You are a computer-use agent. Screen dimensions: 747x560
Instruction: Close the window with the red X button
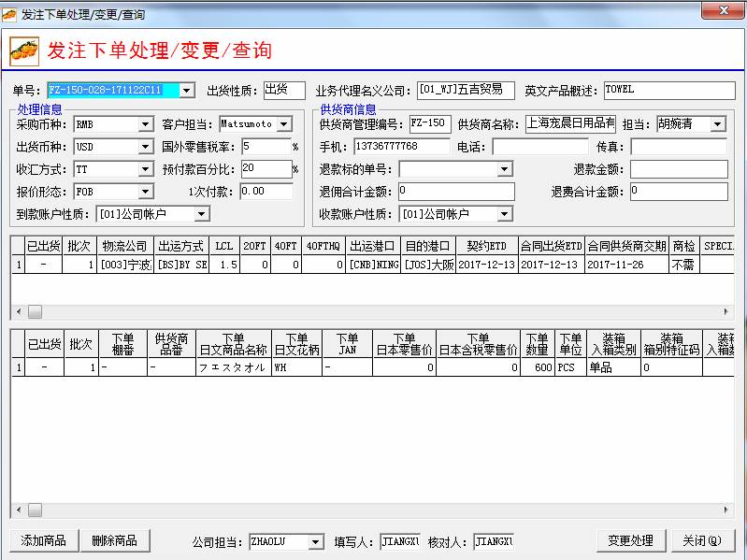(x=723, y=9)
